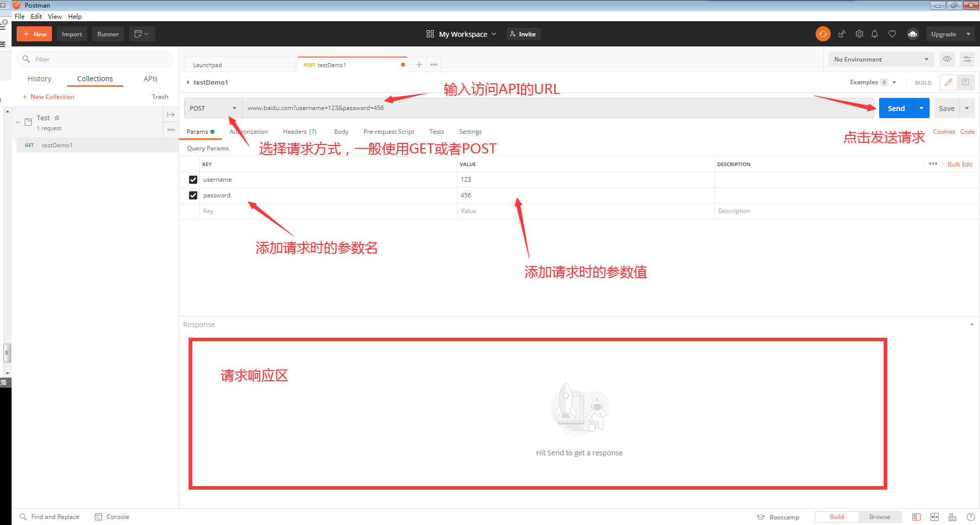Open the Upgrade dropdown arrow
Screen dimensions: 980x525
tap(968, 34)
